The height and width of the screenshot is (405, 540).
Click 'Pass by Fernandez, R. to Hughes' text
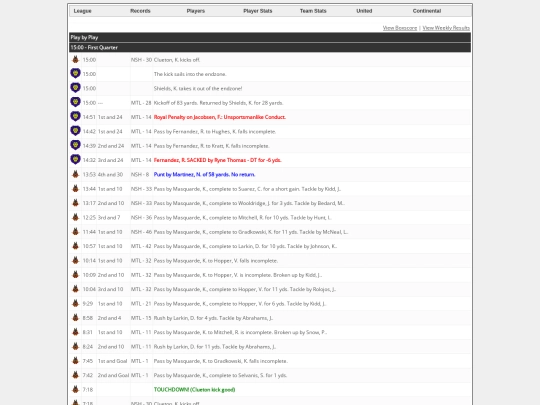[x=215, y=132]
